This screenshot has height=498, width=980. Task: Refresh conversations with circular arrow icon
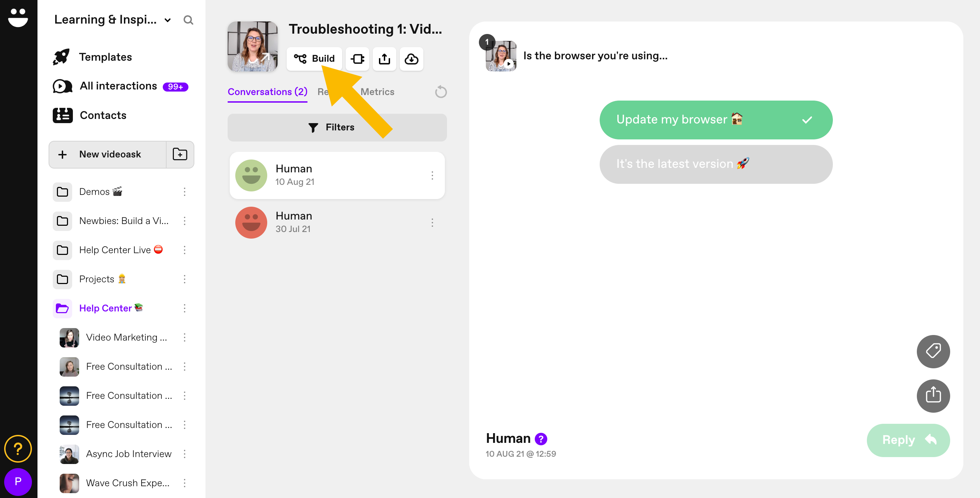coord(440,92)
